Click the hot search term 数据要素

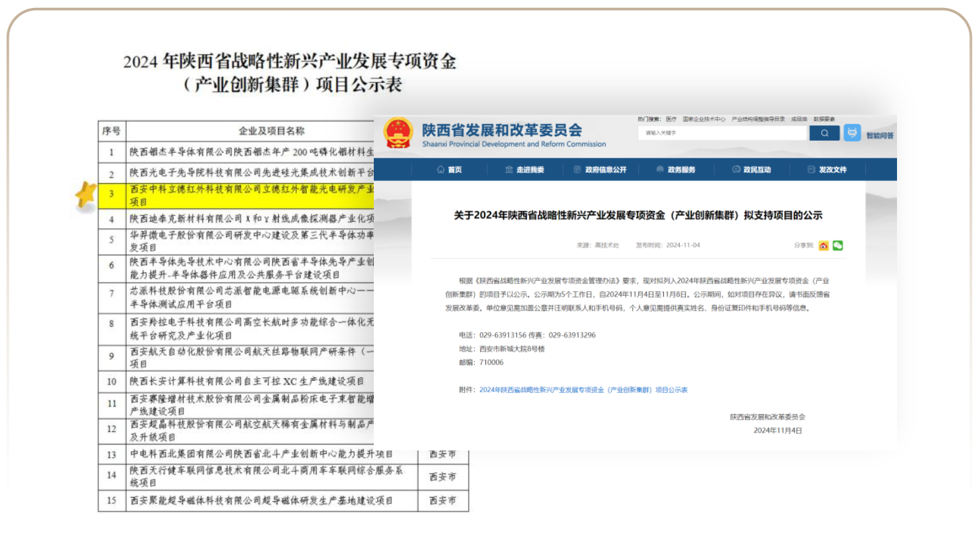[824, 119]
